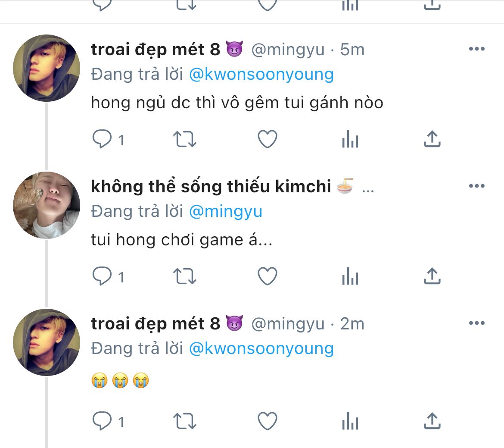Like the 'tui hong chơi game á' tweet

[267, 276]
